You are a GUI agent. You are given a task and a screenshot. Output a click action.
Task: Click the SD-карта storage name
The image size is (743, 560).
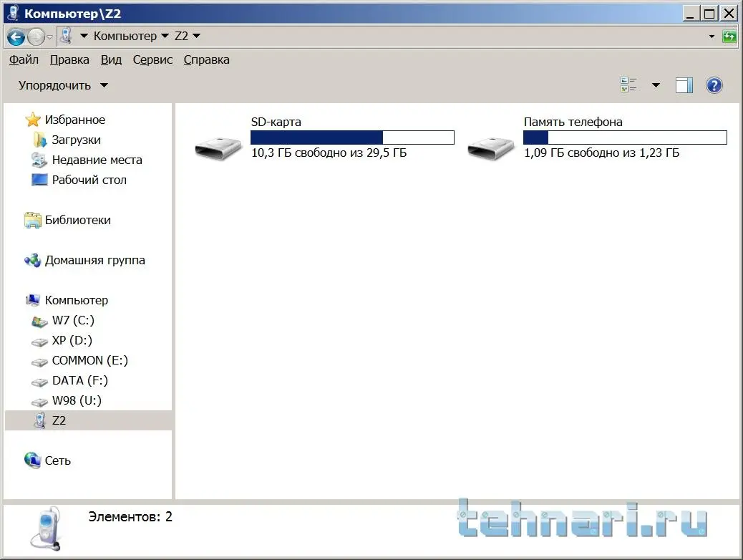tap(276, 122)
